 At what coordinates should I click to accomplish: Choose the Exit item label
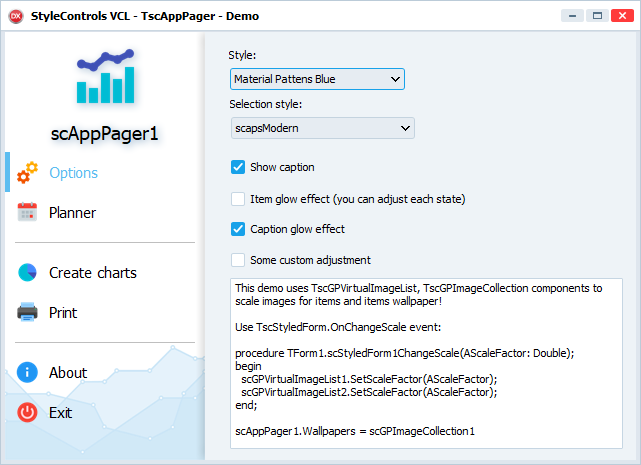(61, 413)
